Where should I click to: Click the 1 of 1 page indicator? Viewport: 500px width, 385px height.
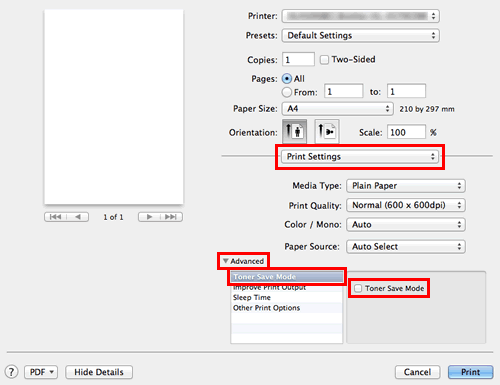[113, 217]
